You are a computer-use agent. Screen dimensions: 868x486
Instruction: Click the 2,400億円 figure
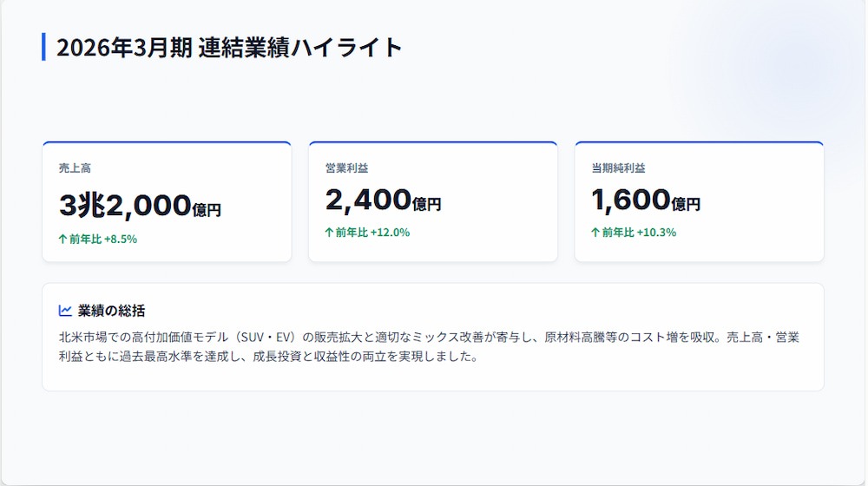[x=383, y=200]
